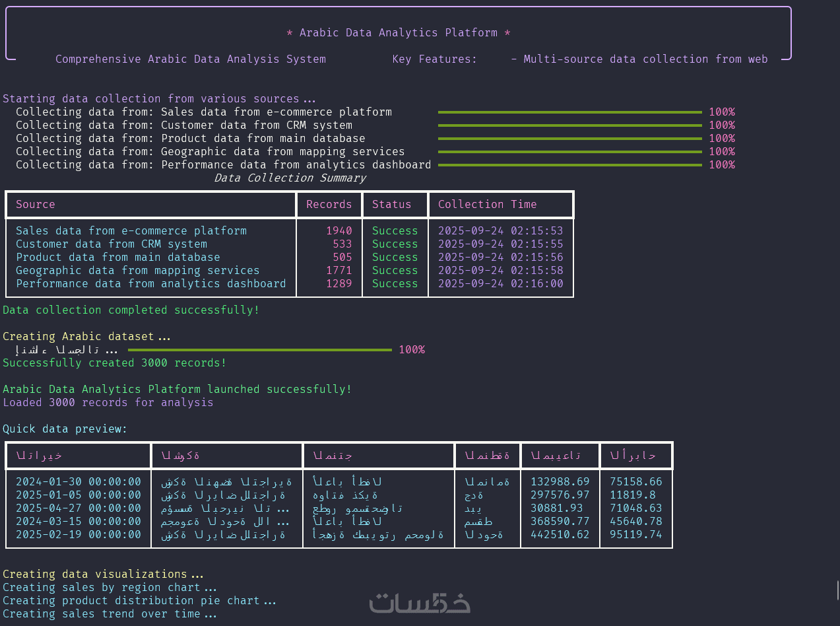This screenshot has height=626, width=840.
Task: Click the "Data collection completed successfully!" message
Action: click(x=131, y=310)
